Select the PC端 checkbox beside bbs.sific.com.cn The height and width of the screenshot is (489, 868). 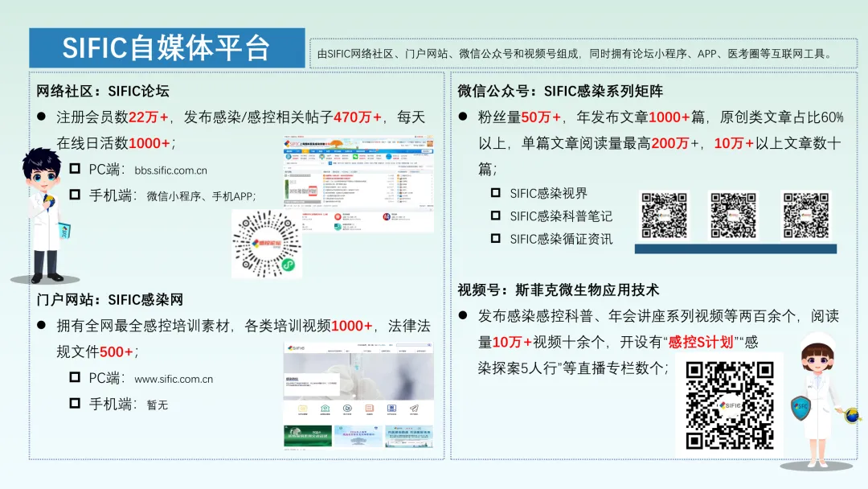tap(75, 169)
